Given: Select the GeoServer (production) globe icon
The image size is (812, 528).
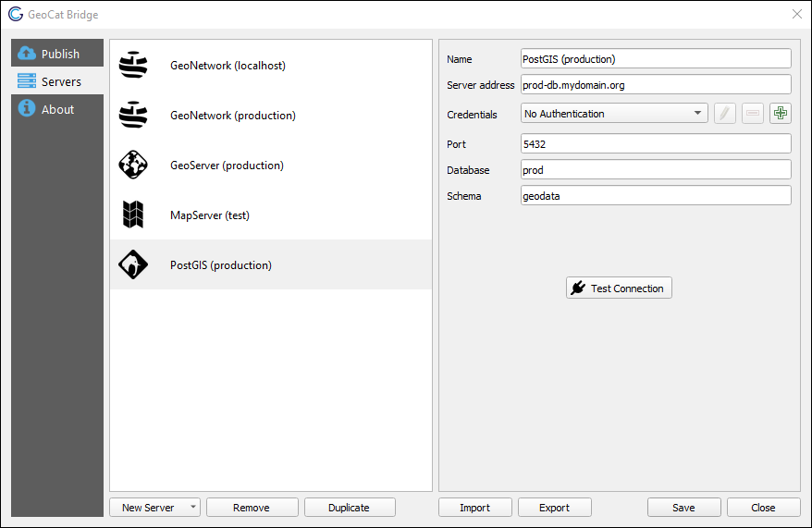Looking at the screenshot, I should coord(134,166).
